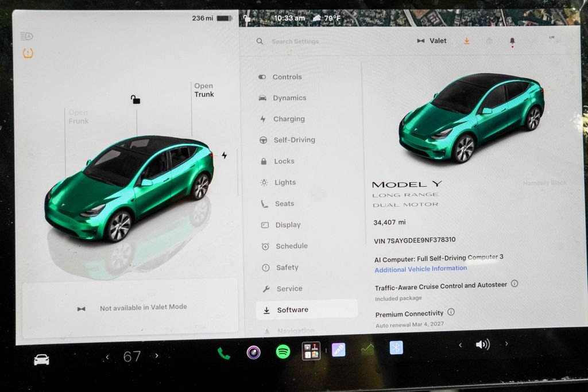Open the Phone app
Screen dimensions: 588x392
223,354
